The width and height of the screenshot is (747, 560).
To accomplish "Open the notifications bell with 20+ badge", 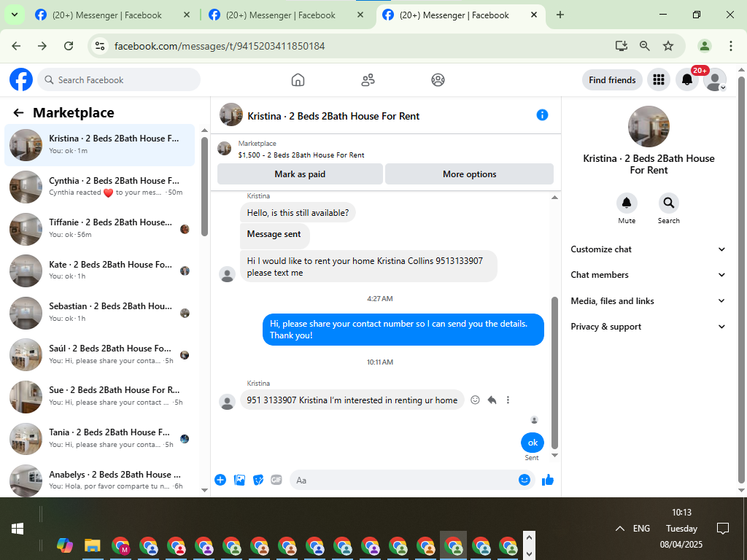I will point(687,79).
